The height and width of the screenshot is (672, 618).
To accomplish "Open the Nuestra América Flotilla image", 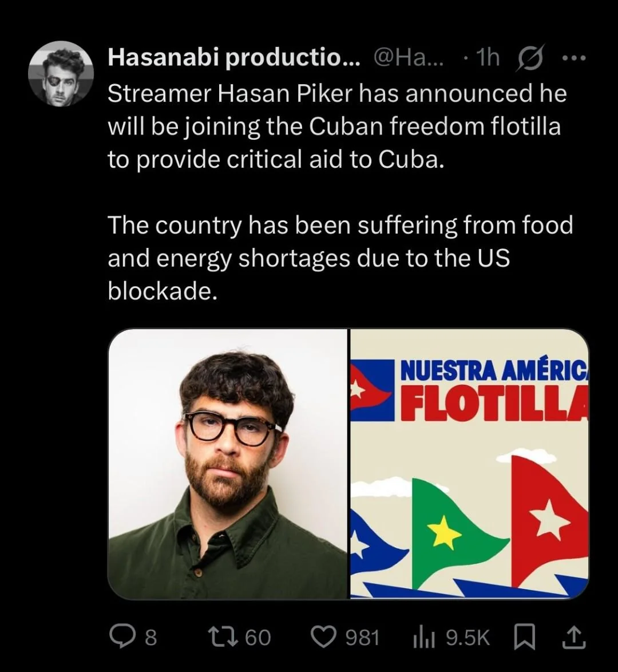I will coord(469,464).
